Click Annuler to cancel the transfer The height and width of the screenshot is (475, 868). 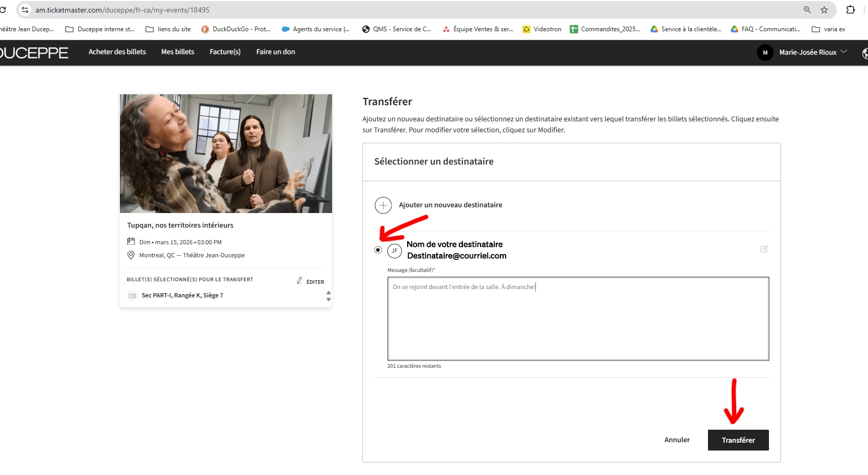(677, 440)
